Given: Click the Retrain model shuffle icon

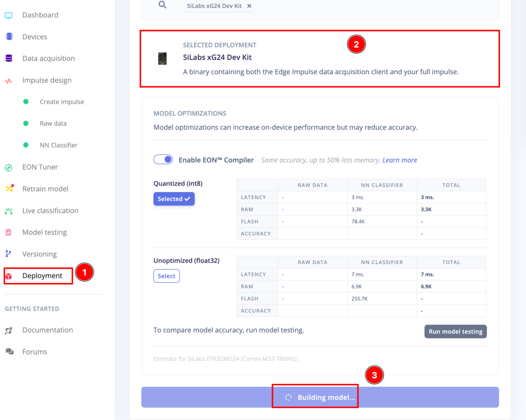Looking at the screenshot, I should point(9,189).
